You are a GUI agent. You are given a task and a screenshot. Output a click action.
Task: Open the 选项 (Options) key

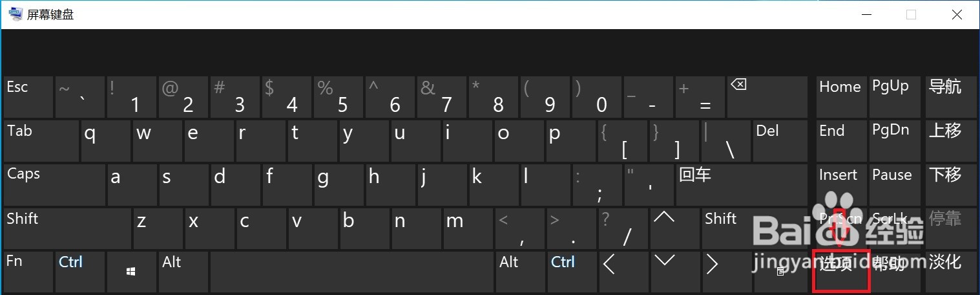click(840, 272)
